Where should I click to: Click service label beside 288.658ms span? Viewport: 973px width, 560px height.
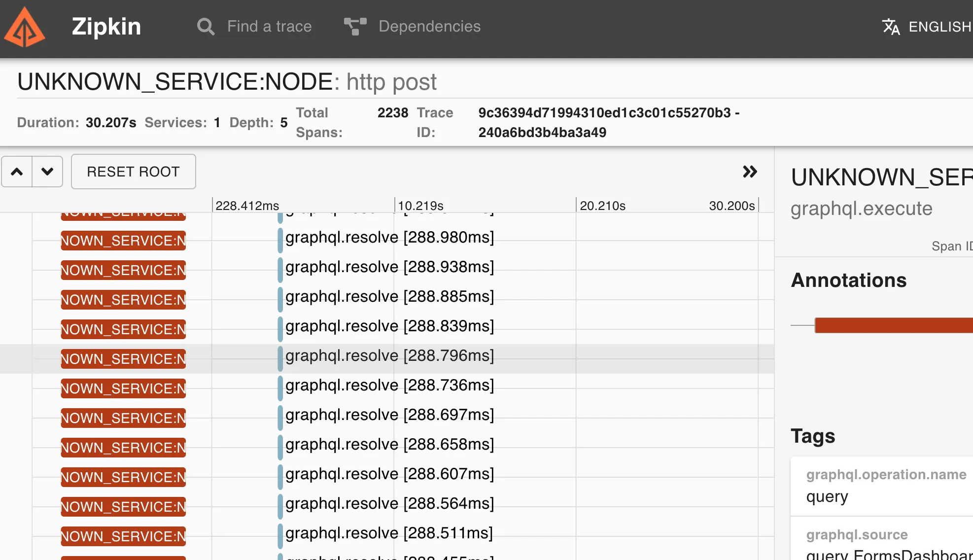point(123,448)
